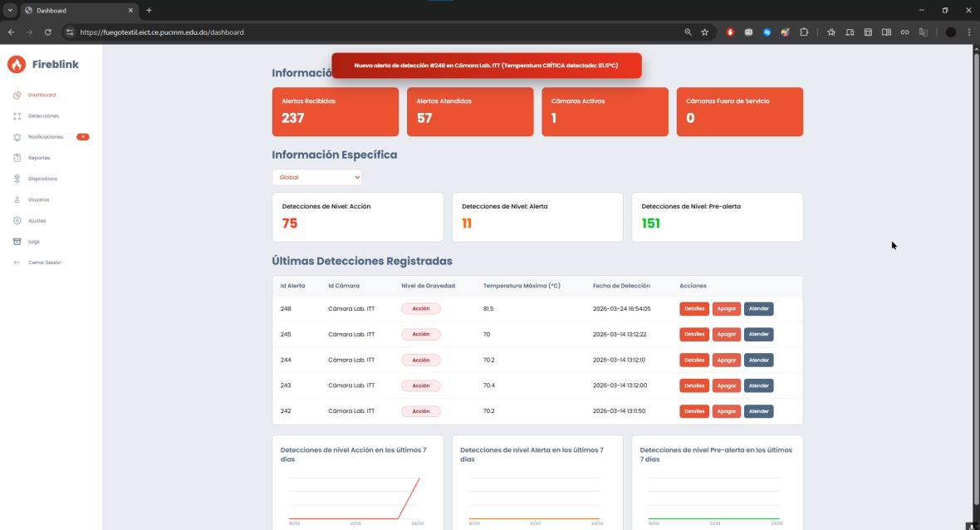
Task: Click the date 2026-03-24 16:54:05
Action: (x=622, y=309)
